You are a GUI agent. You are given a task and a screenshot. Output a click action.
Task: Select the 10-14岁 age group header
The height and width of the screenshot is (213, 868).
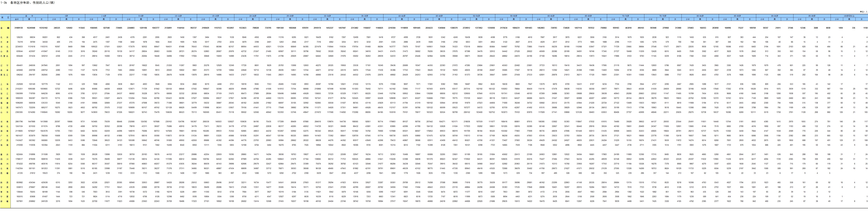(x=178, y=16)
